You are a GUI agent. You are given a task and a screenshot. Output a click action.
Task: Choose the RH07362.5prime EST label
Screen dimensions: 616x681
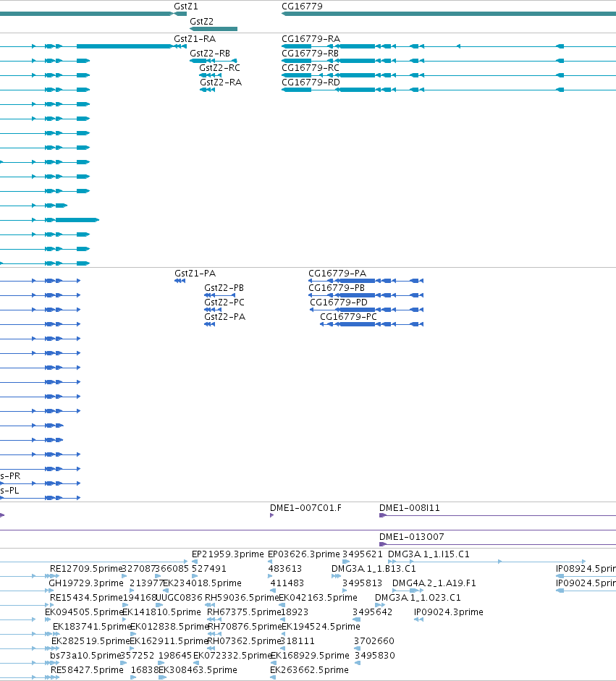point(244,641)
